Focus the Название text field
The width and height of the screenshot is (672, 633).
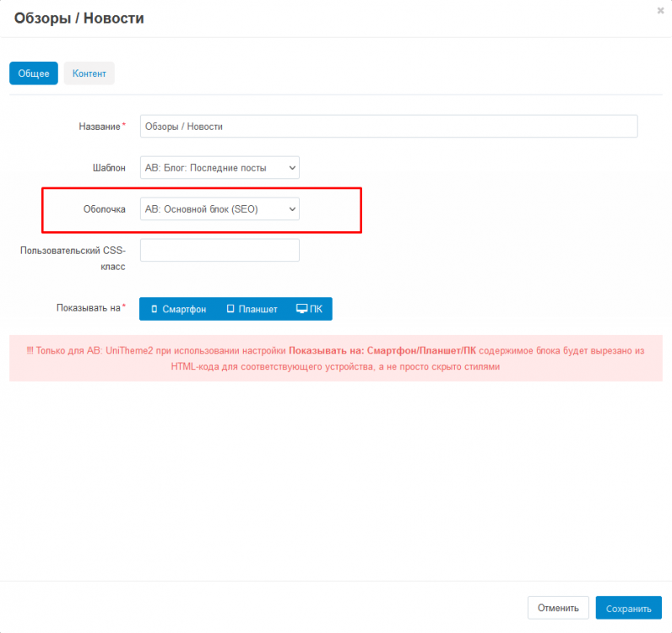click(388, 126)
